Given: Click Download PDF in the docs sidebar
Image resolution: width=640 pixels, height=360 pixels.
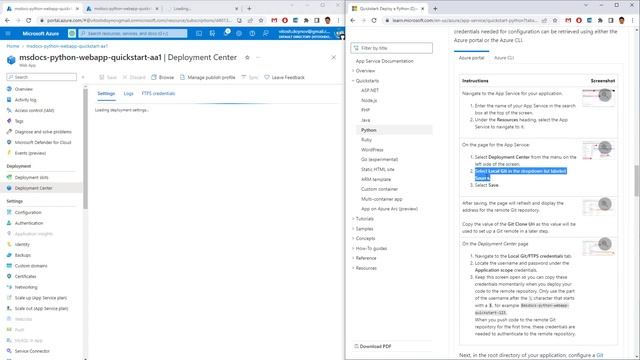Looking at the screenshot, I should (373, 347).
